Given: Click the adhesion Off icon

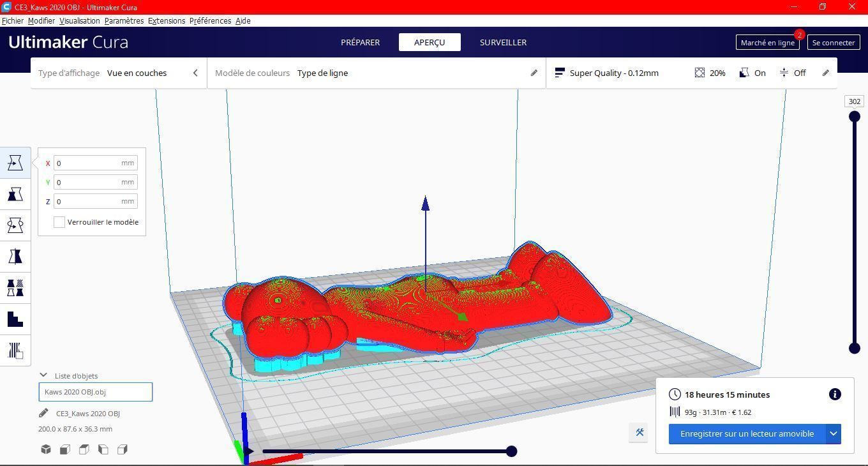Looking at the screenshot, I should pos(784,73).
